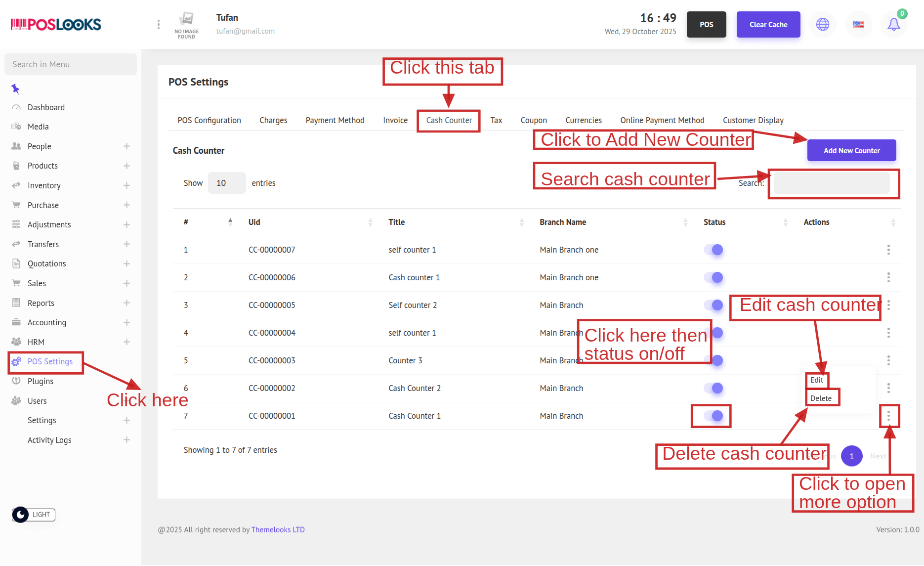Disable status for Cash Counter 2 row
Viewport: 924px width, 566px height.
pyautogui.click(x=714, y=388)
